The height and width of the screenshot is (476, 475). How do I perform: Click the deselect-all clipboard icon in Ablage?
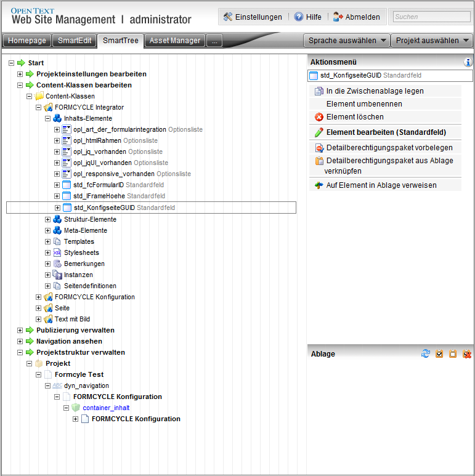pyautogui.click(x=453, y=354)
